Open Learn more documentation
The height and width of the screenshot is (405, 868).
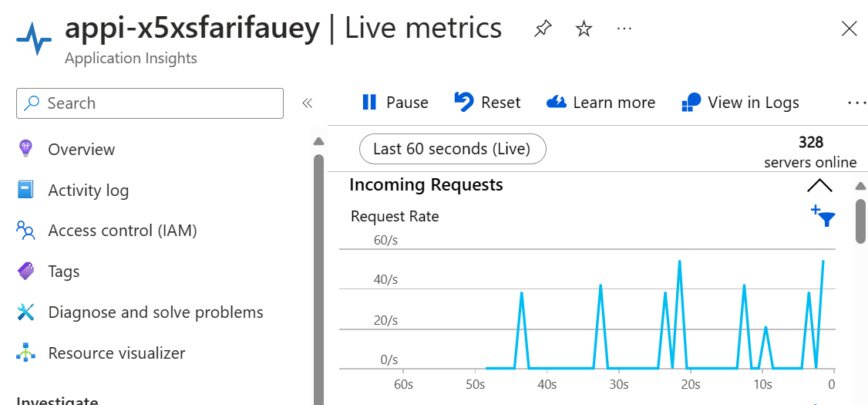click(x=601, y=103)
